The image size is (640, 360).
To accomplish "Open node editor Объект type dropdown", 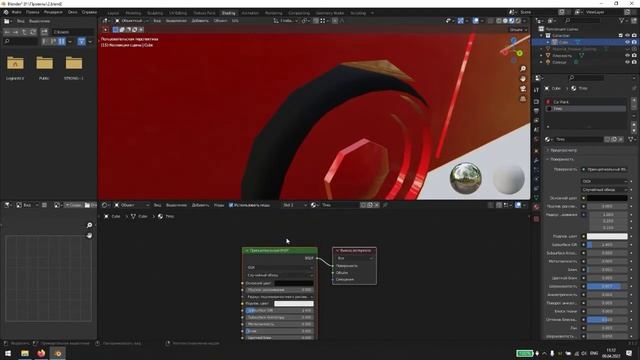I will (131, 205).
